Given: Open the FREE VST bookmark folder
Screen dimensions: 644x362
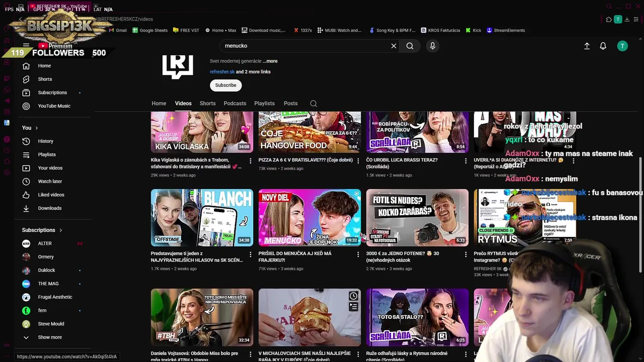Looking at the screenshot, I should (186, 31).
